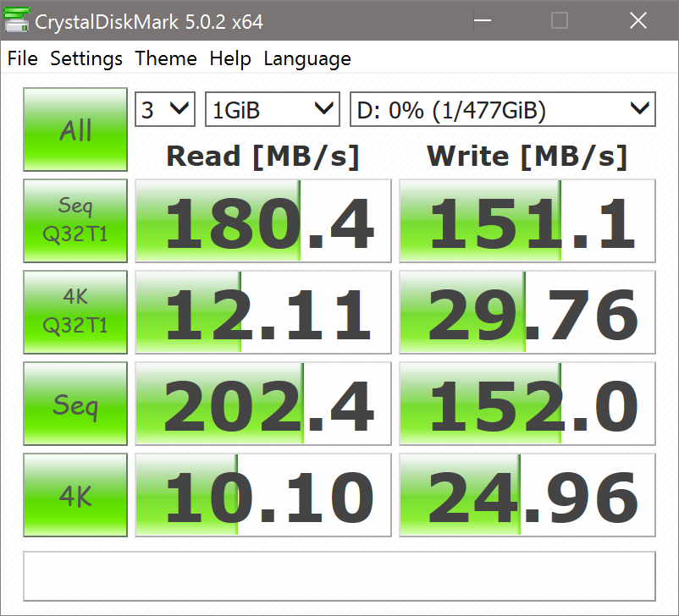Open the Theme menu
Screen dimensions: 679x616
click(166, 58)
